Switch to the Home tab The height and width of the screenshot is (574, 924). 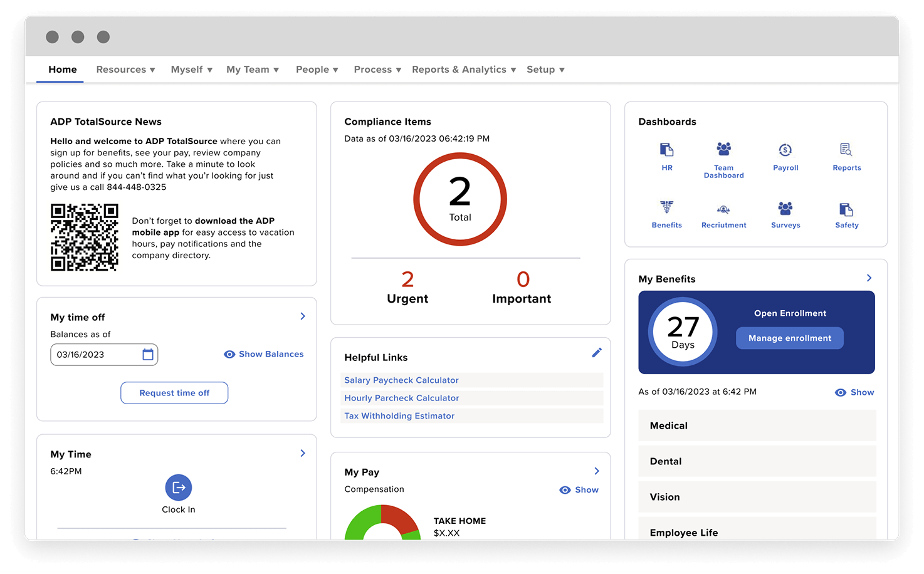63,70
